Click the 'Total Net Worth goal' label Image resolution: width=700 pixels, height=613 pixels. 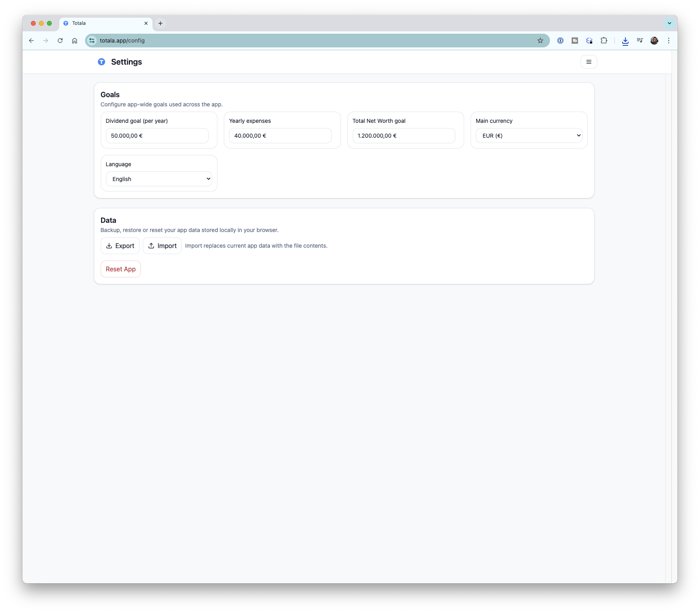[x=379, y=121]
